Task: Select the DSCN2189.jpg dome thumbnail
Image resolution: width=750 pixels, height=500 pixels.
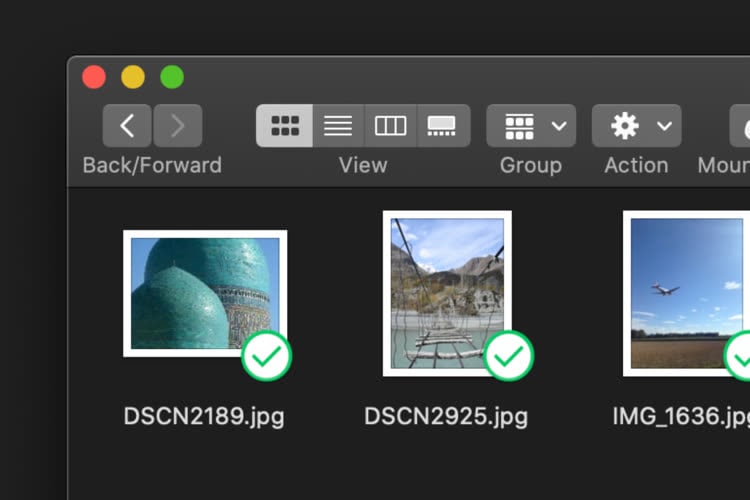Action: (205, 293)
